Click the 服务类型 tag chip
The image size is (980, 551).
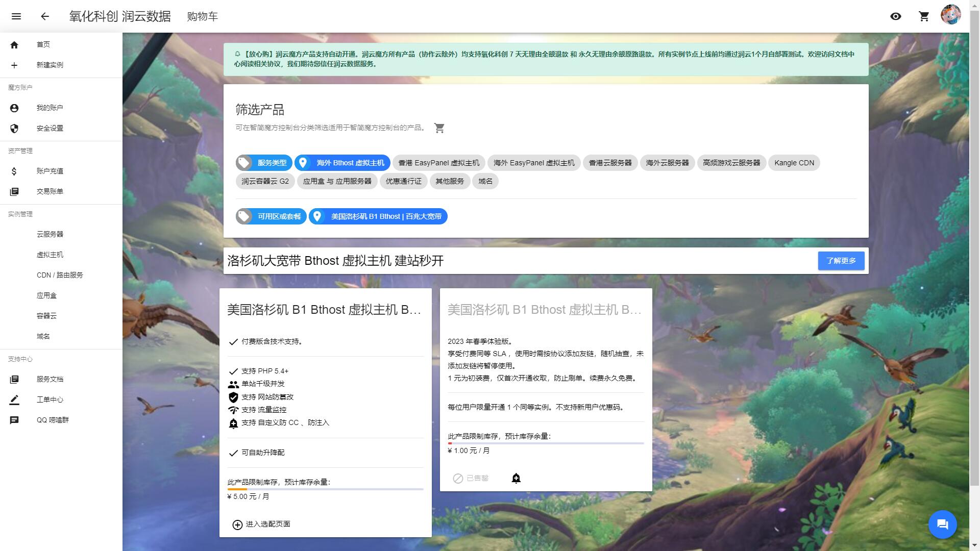264,163
